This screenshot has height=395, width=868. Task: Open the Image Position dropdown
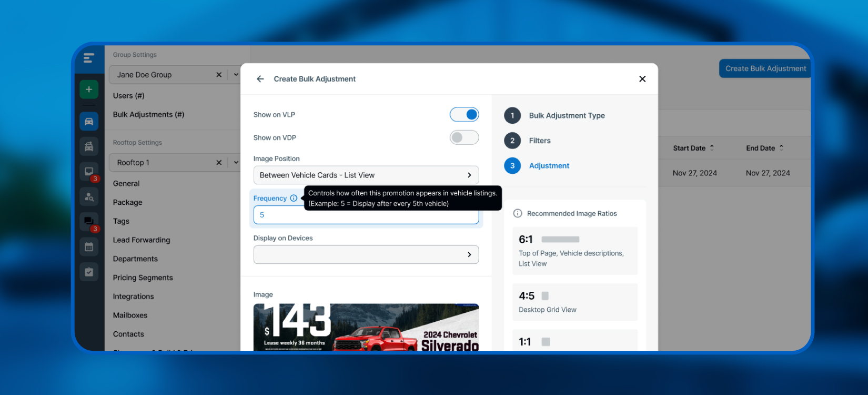(366, 175)
